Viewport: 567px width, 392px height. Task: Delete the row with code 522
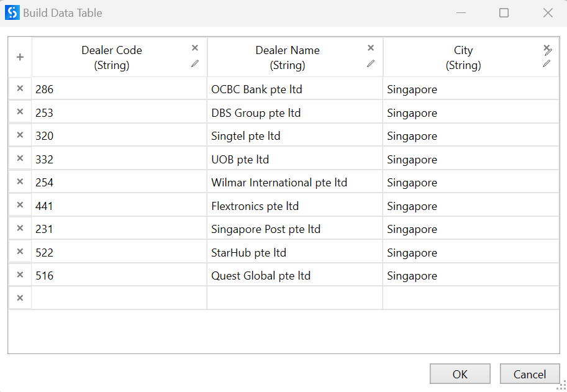coord(20,252)
